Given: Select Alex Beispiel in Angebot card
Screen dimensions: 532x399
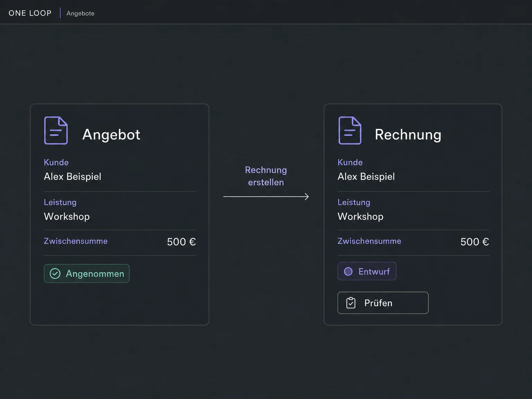Looking at the screenshot, I should pyautogui.click(x=72, y=177).
